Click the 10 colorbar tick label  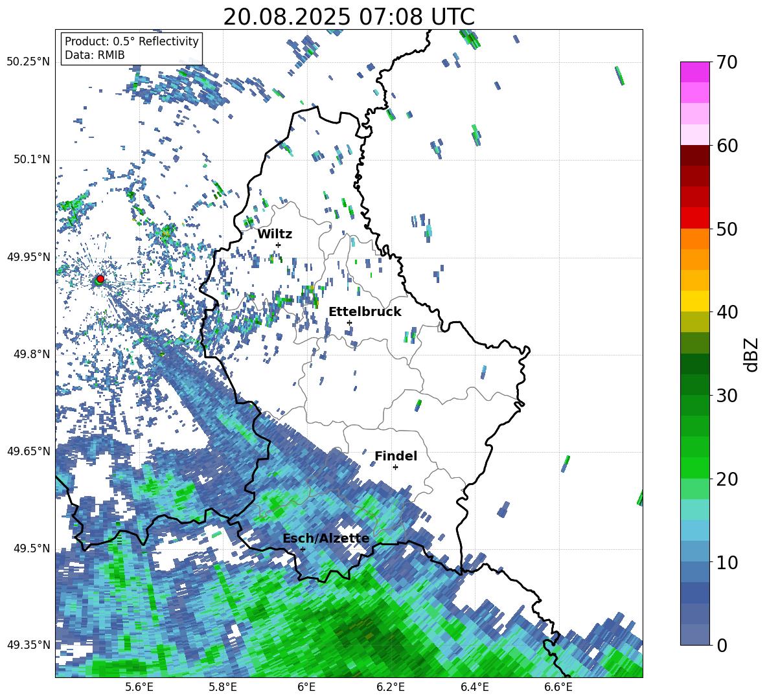727,562
